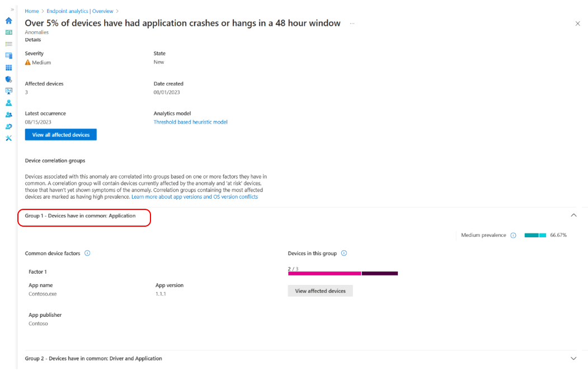Screen dimensions: 588x370
Task: Go to the Home breadcrumb
Action: 32,11
